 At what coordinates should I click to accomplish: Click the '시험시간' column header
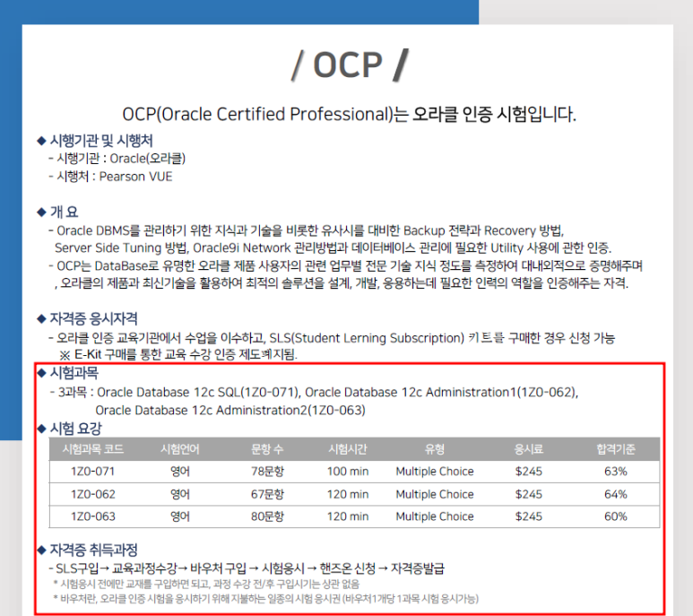pyautogui.click(x=348, y=449)
